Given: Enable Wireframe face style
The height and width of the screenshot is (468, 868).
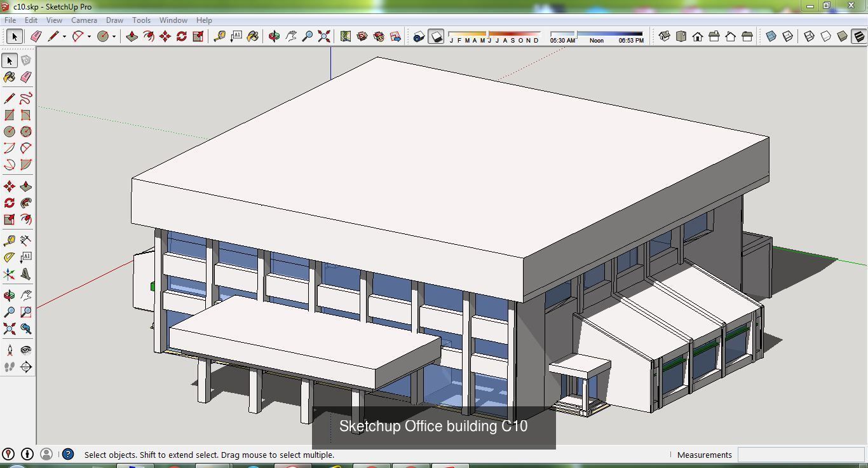Looking at the screenshot, I should [810, 36].
